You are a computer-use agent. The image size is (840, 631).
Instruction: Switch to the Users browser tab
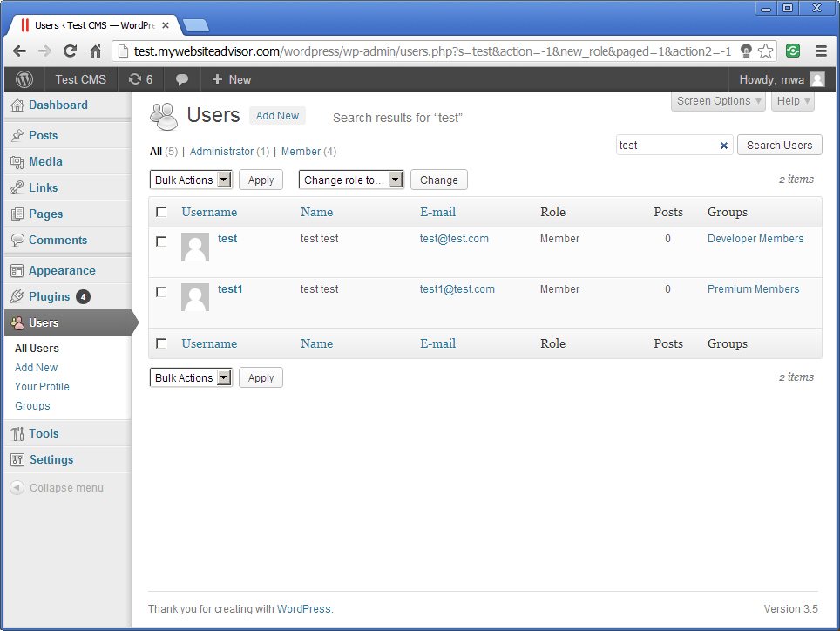pyautogui.click(x=94, y=25)
